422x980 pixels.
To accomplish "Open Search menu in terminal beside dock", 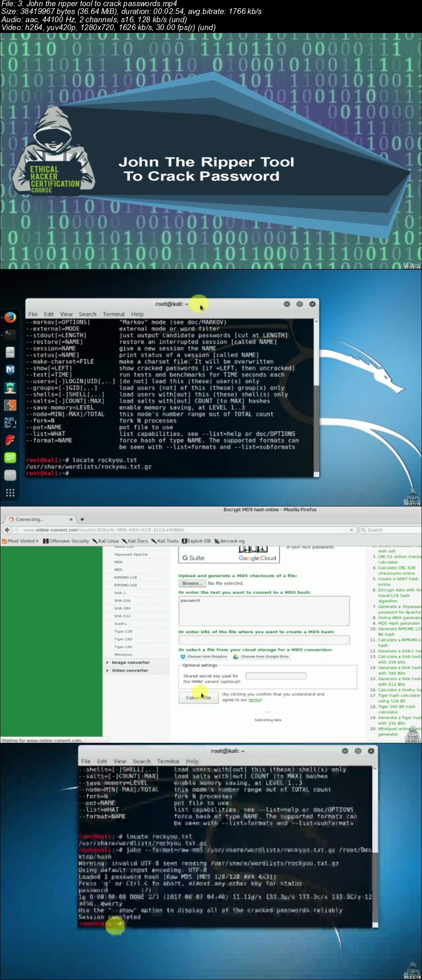I will point(87,314).
